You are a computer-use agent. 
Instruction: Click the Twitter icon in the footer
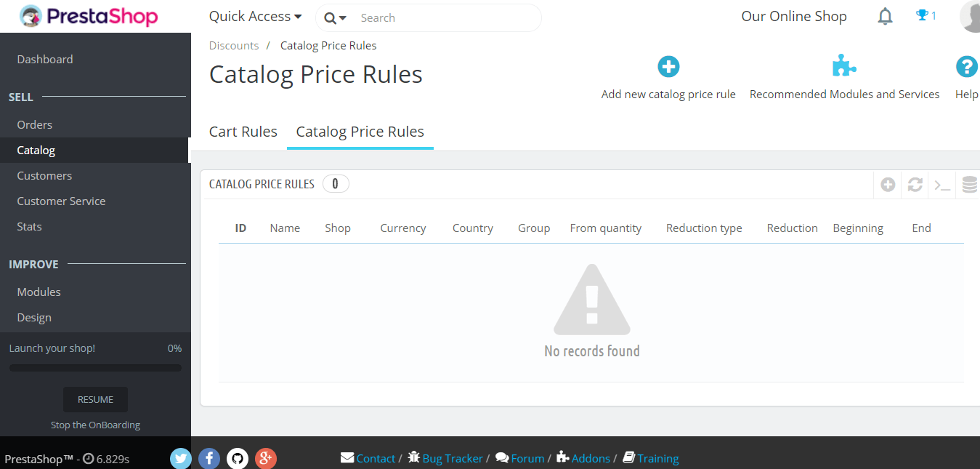click(x=180, y=458)
